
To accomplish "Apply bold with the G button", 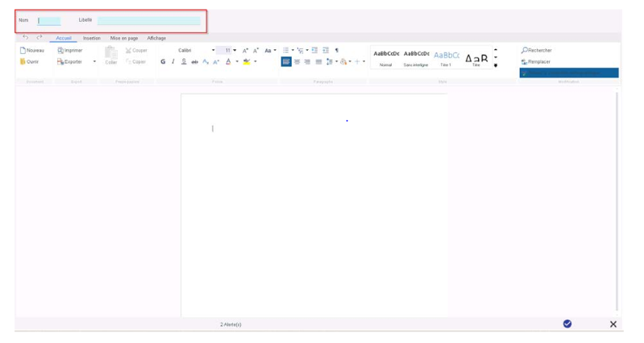I will 163,61.
